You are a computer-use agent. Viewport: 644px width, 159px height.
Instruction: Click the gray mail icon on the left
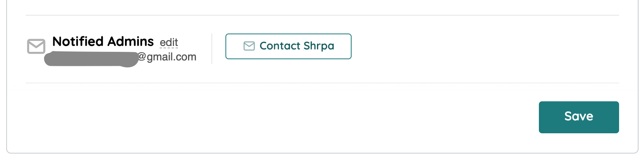point(36,46)
